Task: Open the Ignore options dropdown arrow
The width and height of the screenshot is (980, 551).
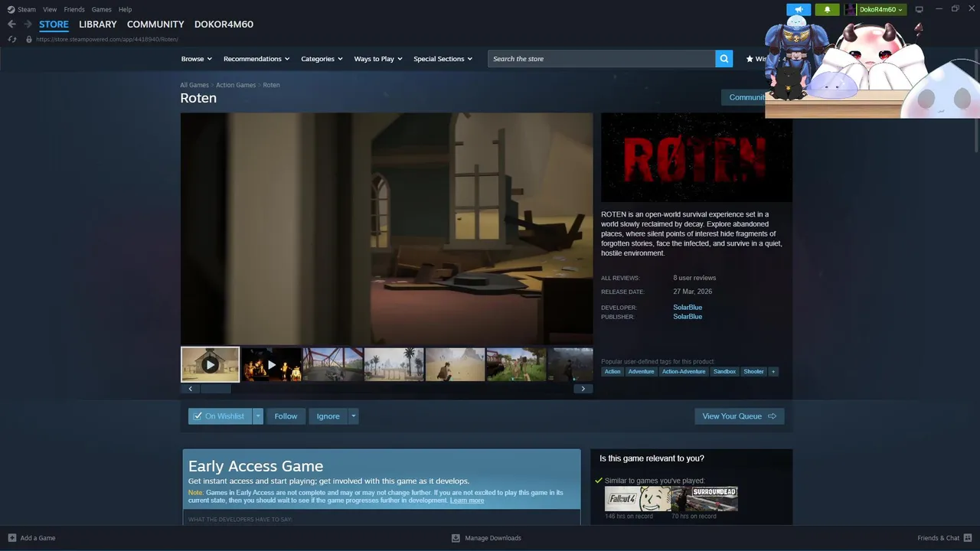Action: (x=353, y=416)
